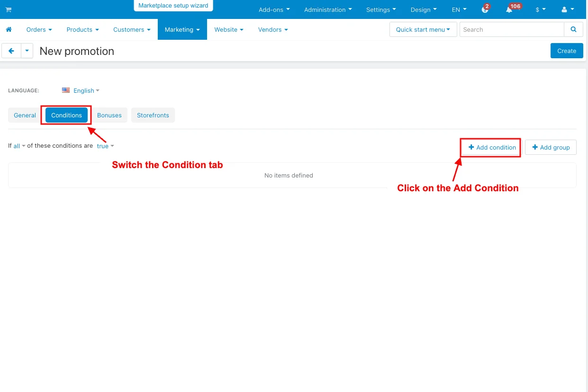
Task: Click the notification bell icon
Action: click(509, 10)
